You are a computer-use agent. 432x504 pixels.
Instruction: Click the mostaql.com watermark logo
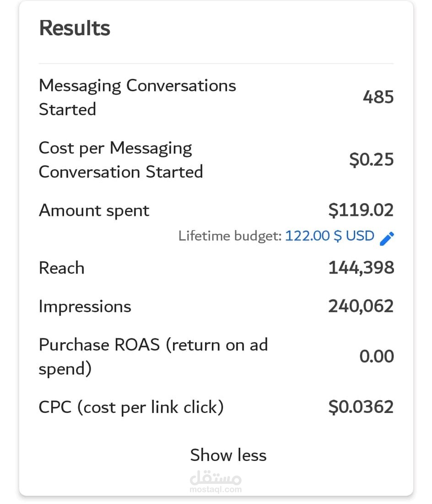point(216,483)
